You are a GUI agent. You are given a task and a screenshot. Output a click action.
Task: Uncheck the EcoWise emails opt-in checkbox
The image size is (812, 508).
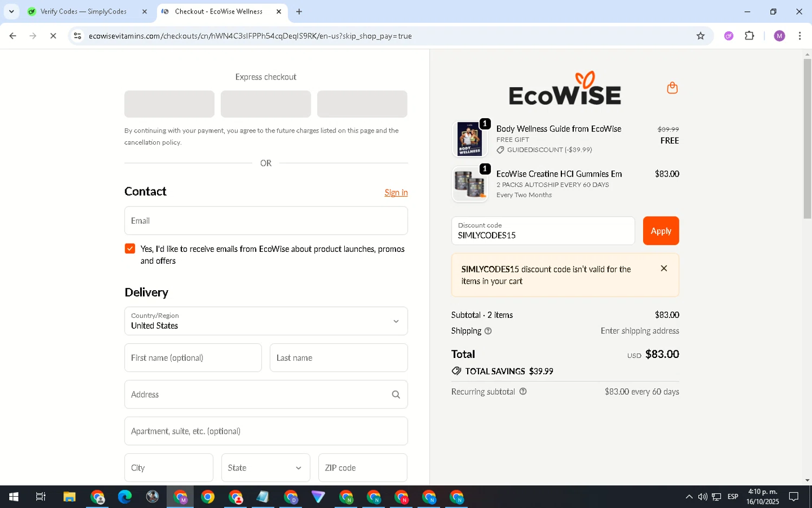point(129,249)
